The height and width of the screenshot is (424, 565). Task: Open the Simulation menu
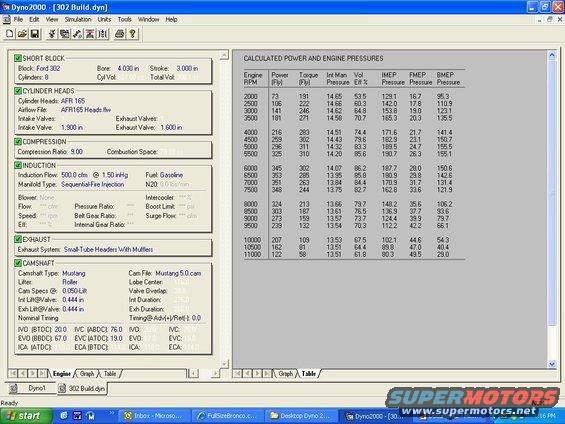click(78, 19)
